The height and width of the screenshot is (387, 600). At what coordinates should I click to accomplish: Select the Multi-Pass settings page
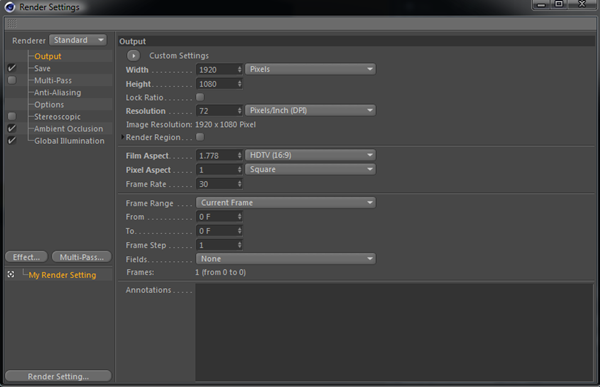click(x=53, y=80)
